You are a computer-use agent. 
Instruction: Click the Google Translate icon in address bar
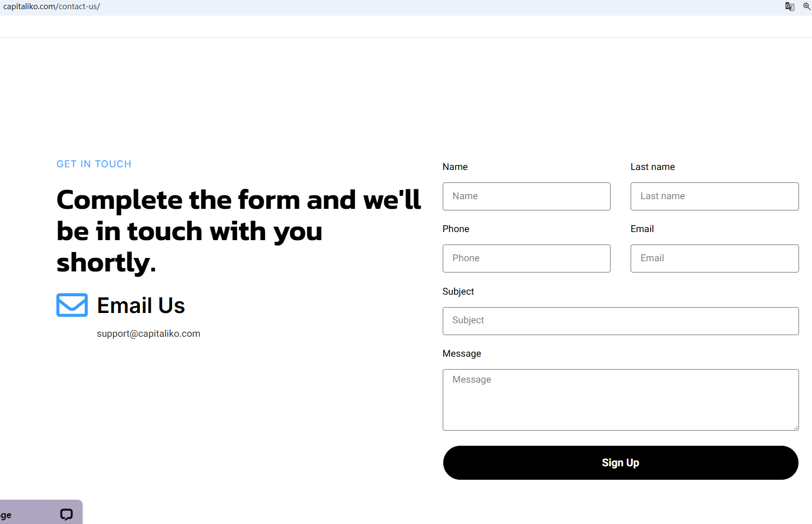click(x=789, y=6)
